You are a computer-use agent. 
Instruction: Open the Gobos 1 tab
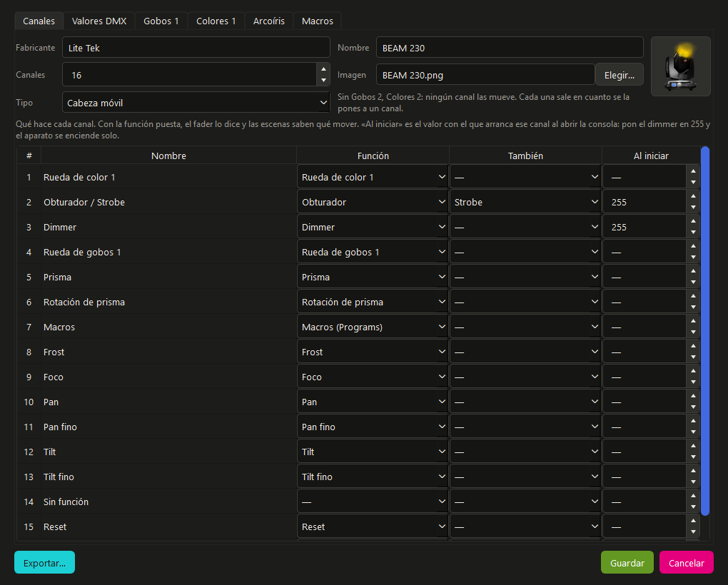[161, 21]
